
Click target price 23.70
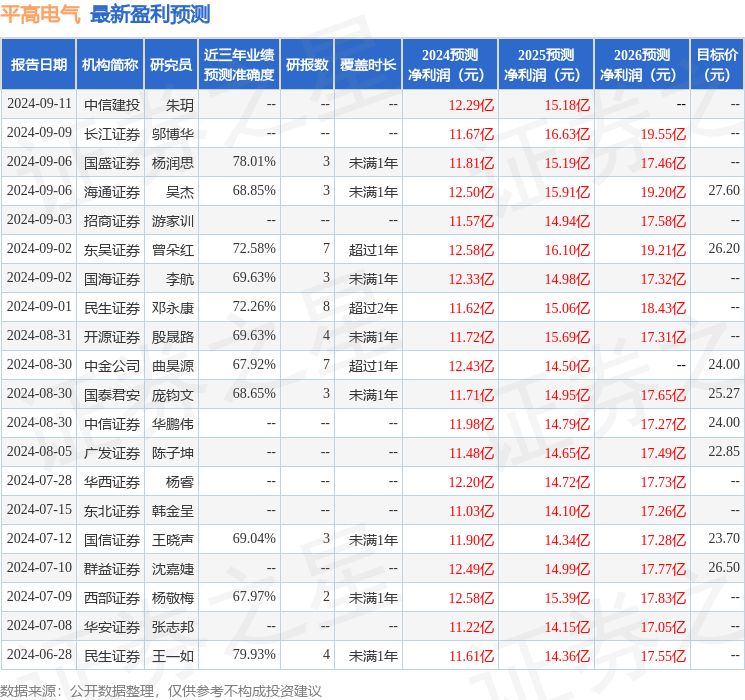point(724,538)
